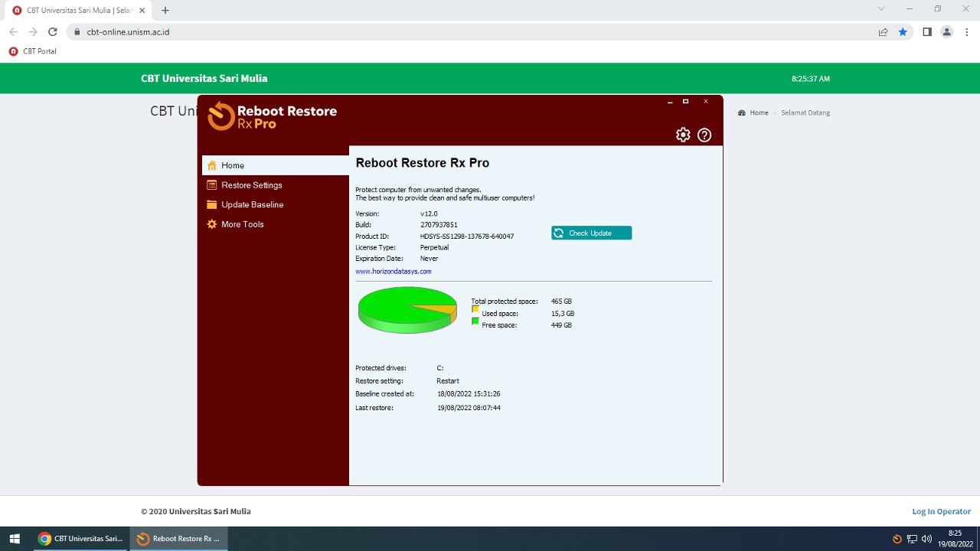Image resolution: width=980 pixels, height=551 pixels.
Task: Open the Update Baseline section
Action: click(252, 205)
